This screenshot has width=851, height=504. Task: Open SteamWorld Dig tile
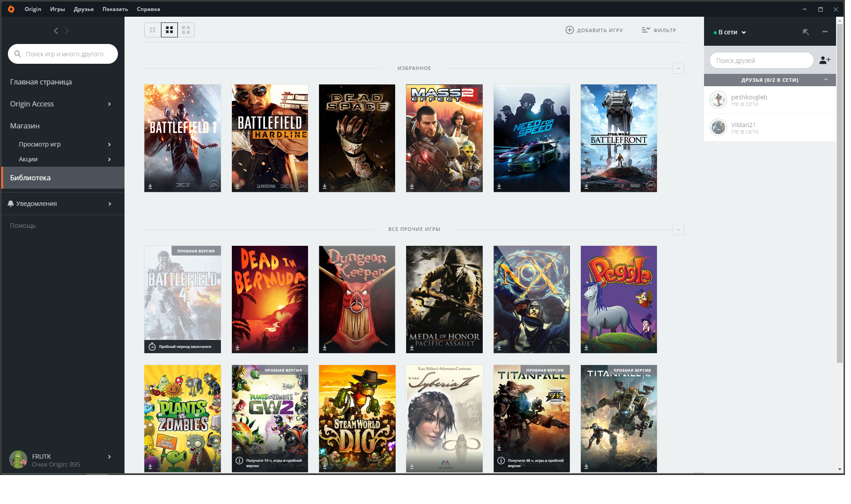point(357,419)
